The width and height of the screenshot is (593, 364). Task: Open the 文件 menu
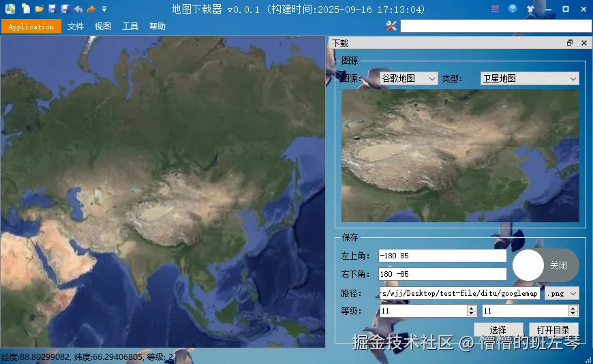point(75,27)
